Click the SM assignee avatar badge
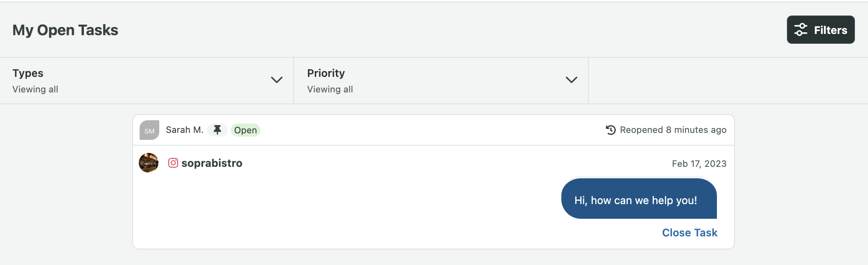The image size is (868, 265). point(149,130)
